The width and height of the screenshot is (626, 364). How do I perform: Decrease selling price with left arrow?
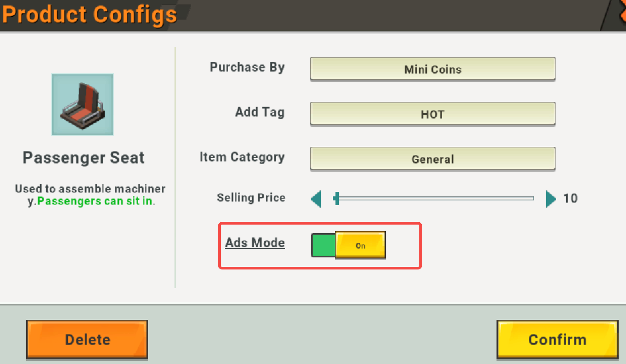click(x=316, y=199)
